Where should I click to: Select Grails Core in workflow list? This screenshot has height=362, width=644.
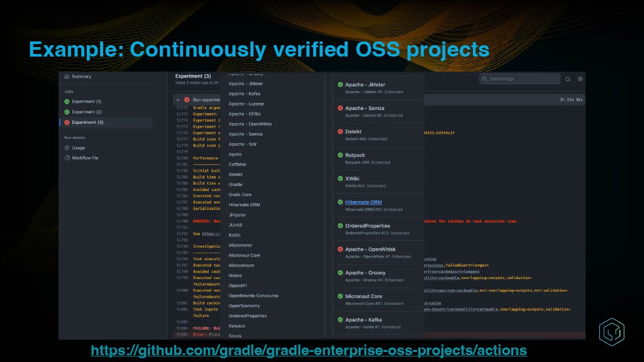point(240,195)
